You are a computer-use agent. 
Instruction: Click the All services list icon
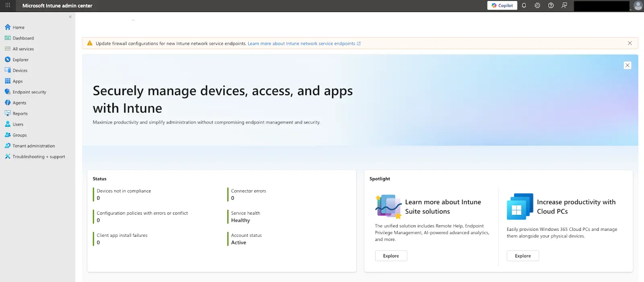coord(8,49)
